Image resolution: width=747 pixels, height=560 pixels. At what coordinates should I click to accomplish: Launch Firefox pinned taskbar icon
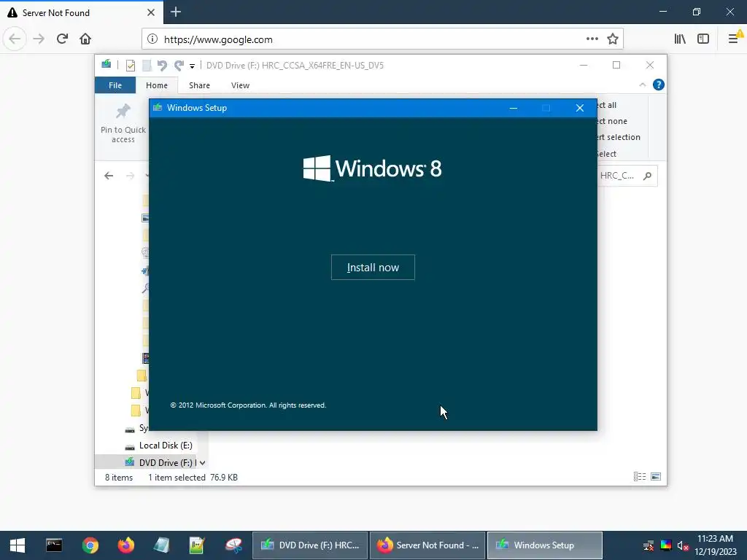(125, 545)
